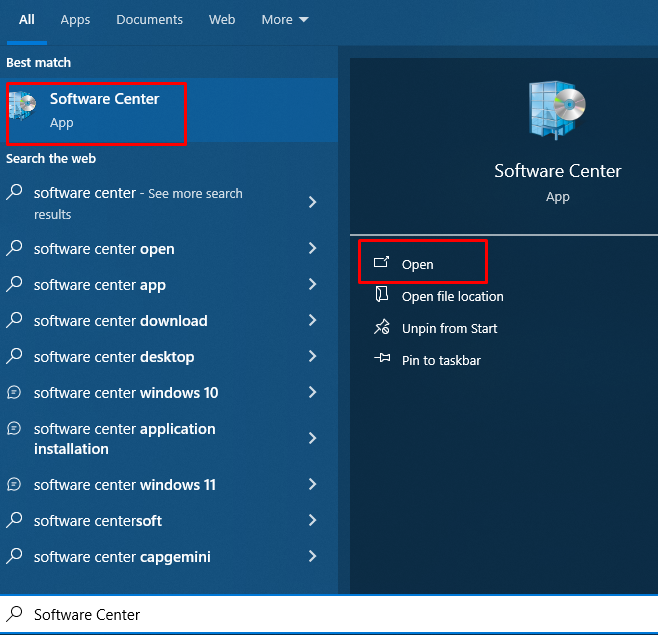
Task: Expand chevron beside 'software center windows 11'
Action: (313, 484)
